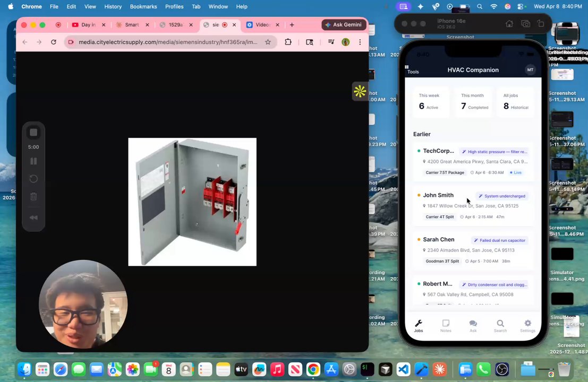
Task: Open Terminal from the Dock
Action: [367, 370]
